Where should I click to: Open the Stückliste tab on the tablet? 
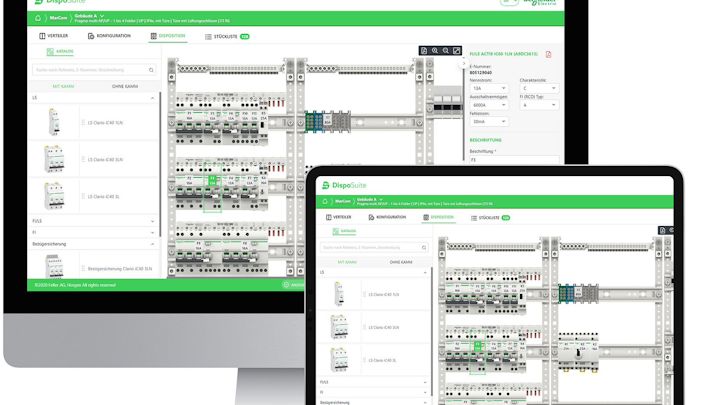click(x=490, y=218)
